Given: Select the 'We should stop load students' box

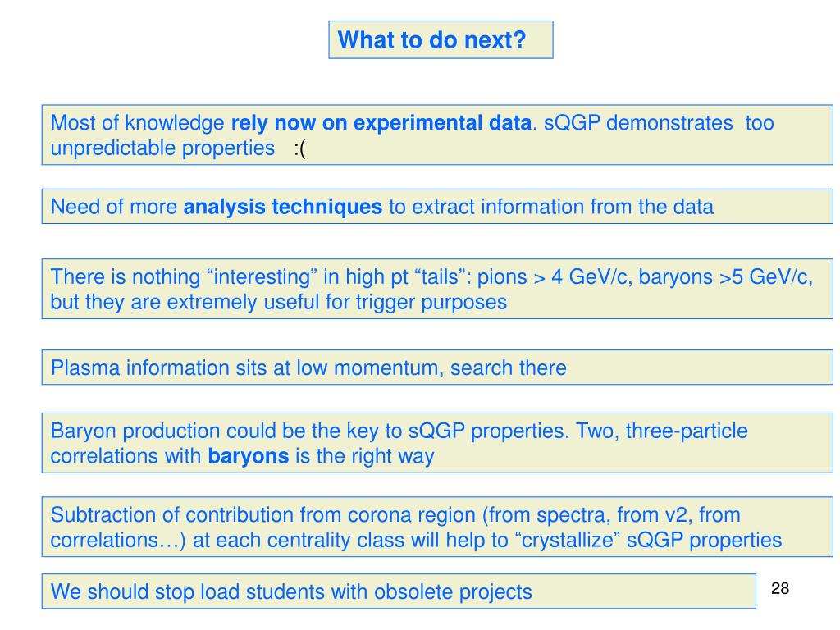Looking at the screenshot, I should (399, 591).
